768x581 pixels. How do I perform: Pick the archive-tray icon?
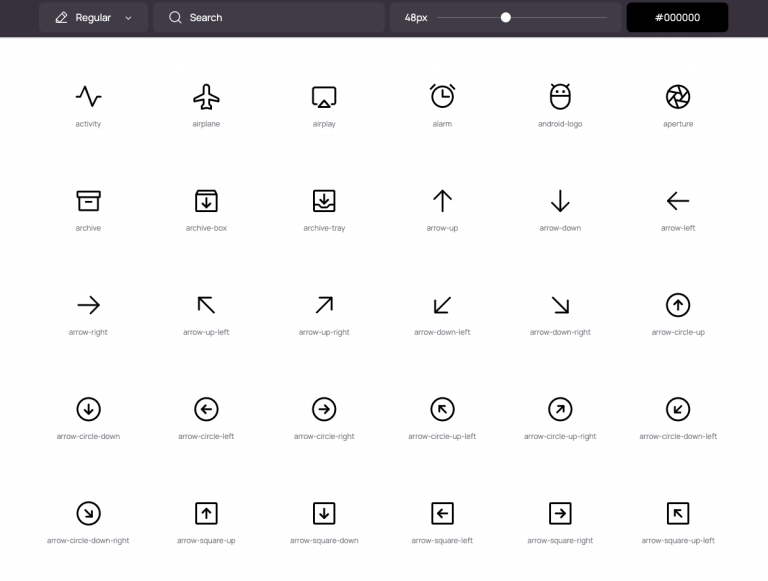tap(324, 201)
